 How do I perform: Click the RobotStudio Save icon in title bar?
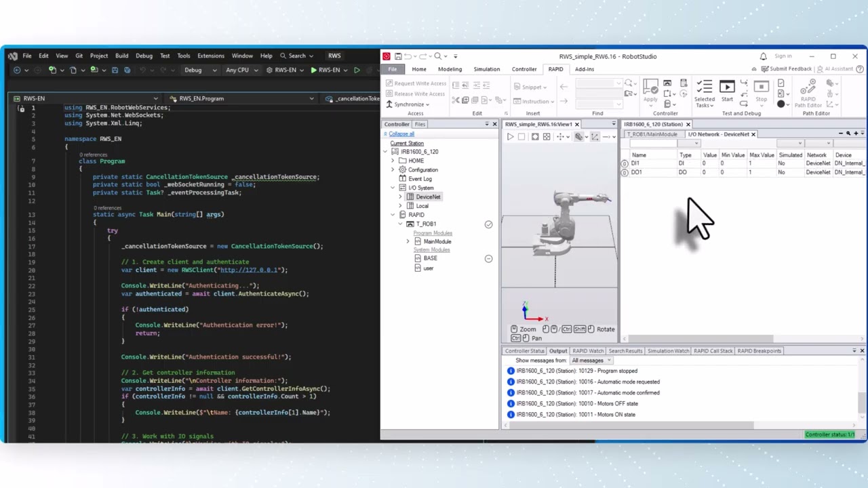pos(399,56)
